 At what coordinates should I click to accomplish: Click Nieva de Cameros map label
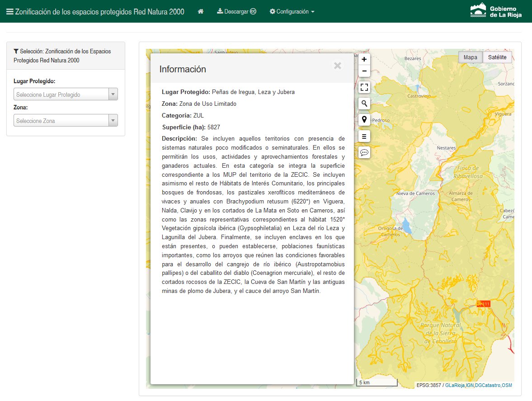coord(416,193)
